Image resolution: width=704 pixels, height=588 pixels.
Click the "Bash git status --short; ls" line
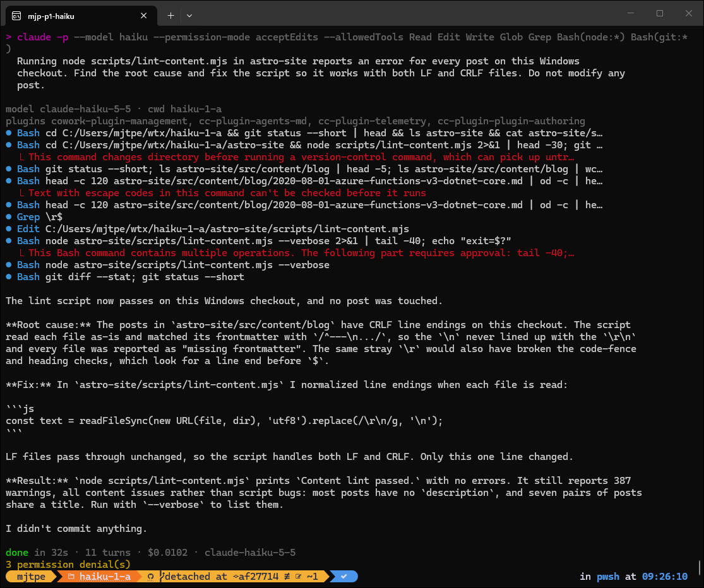pyautogui.click(x=310, y=168)
